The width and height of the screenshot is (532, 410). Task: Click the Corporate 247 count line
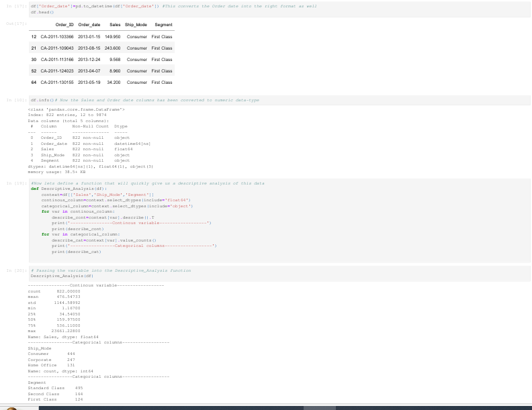tap(51, 360)
